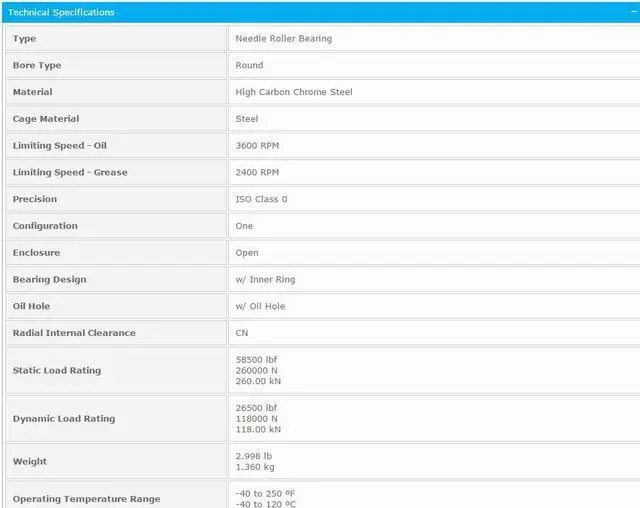This screenshot has height=508, width=640.
Task: Click the 'Round' bore type value
Action: 249,65
